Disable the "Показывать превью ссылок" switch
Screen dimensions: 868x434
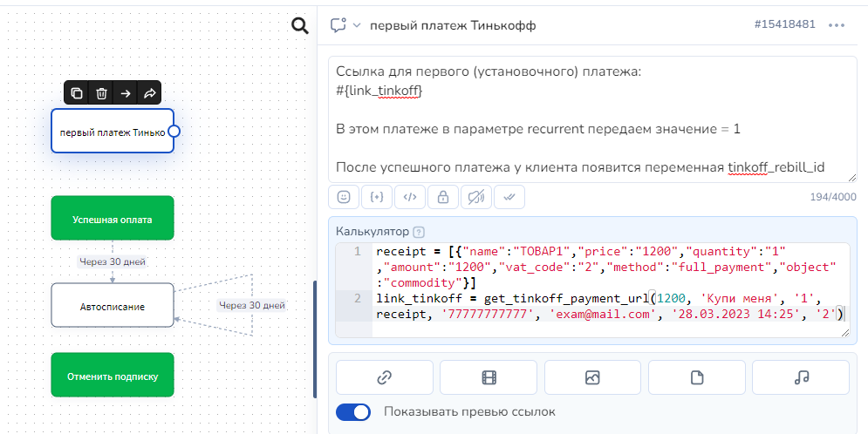(x=353, y=412)
